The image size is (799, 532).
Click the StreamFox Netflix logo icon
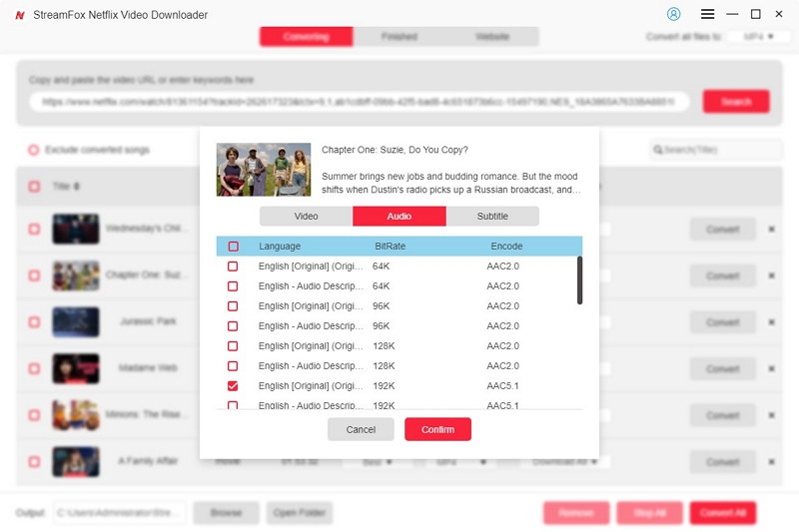click(x=20, y=15)
